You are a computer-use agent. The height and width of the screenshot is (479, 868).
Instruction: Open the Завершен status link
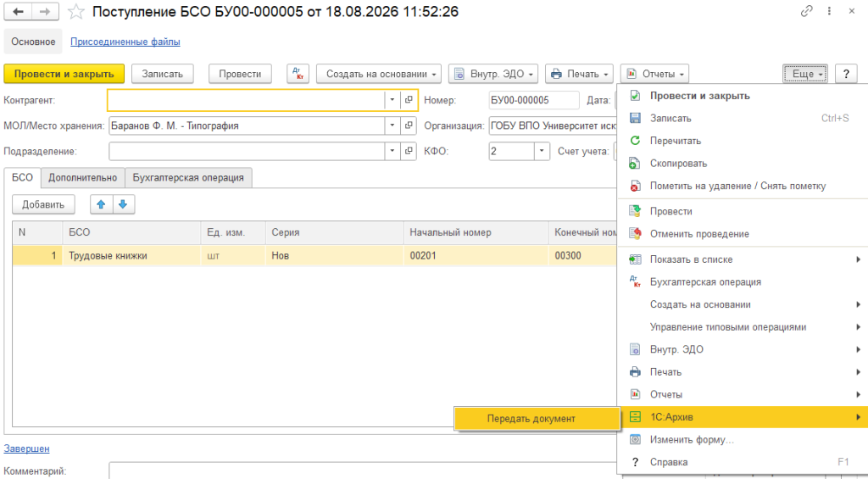click(x=26, y=448)
